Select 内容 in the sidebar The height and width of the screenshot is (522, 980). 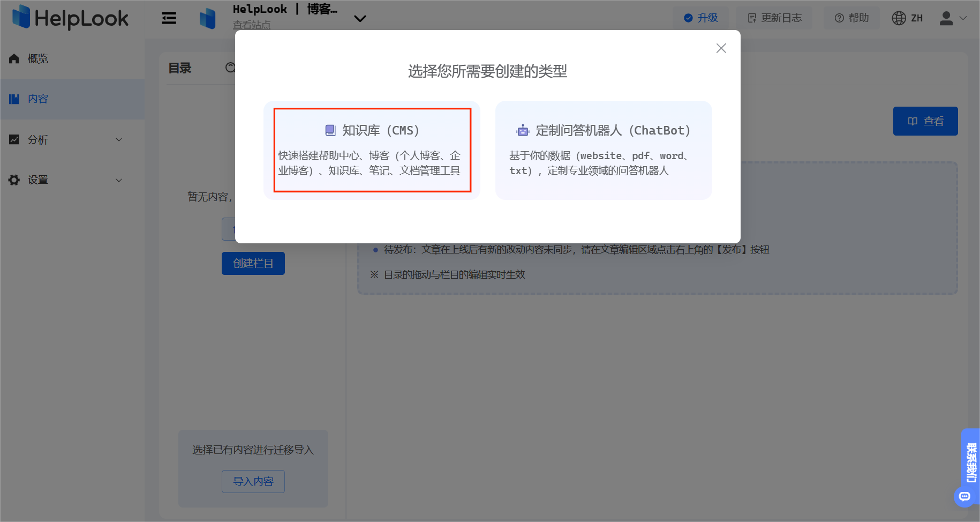pos(72,99)
